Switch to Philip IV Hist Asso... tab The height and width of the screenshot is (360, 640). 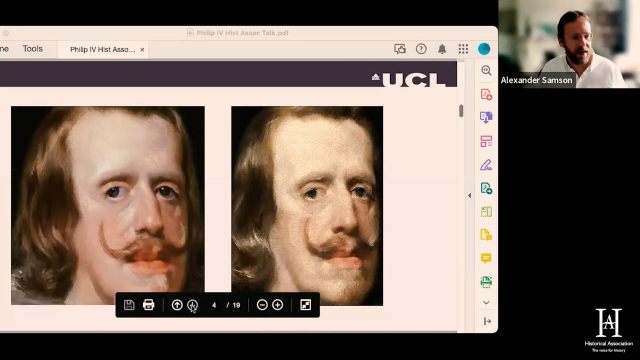click(102, 49)
